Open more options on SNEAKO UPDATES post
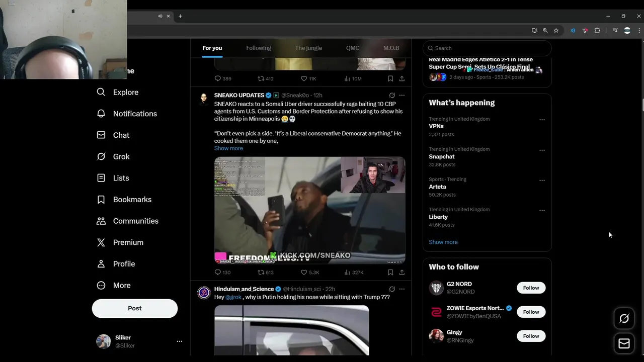This screenshot has width=644, height=362. pyautogui.click(x=402, y=95)
